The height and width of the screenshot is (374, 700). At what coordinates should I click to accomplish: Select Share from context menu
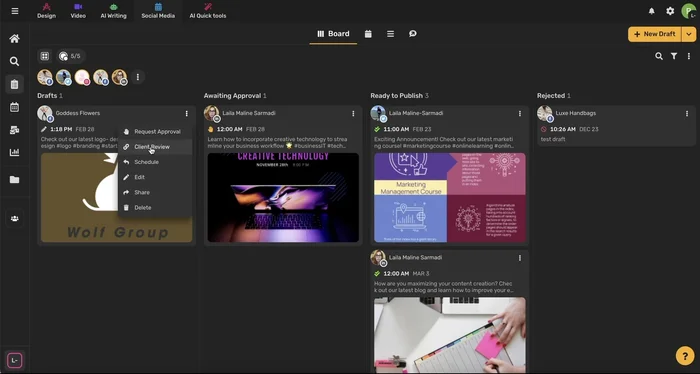[x=155, y=192]
